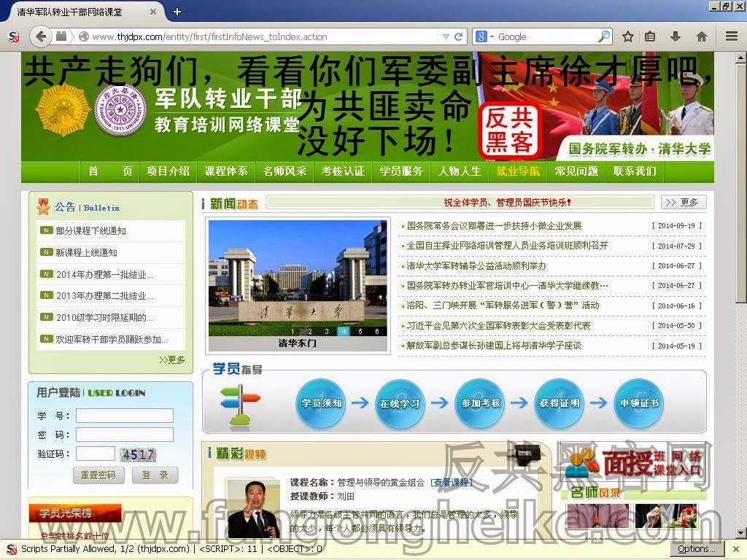This screenshot has width=747, height=560.
Task: Click the 学员须知 step bubble
Action: (x=321, y=403)
